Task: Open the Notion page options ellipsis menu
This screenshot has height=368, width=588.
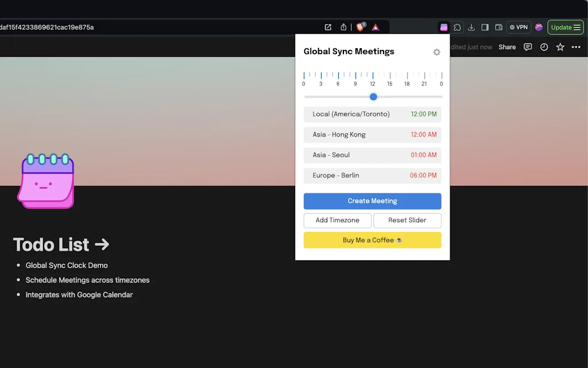Action: click(576, 47)
